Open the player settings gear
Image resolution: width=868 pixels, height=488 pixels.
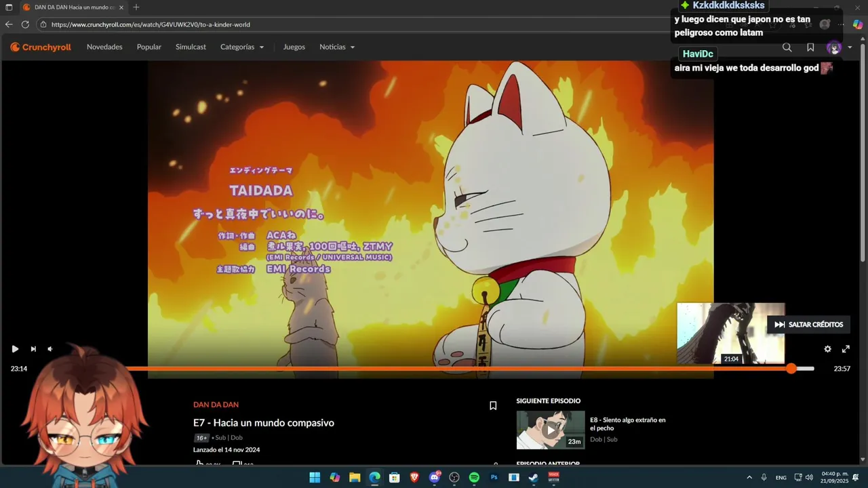coord(827,349)
